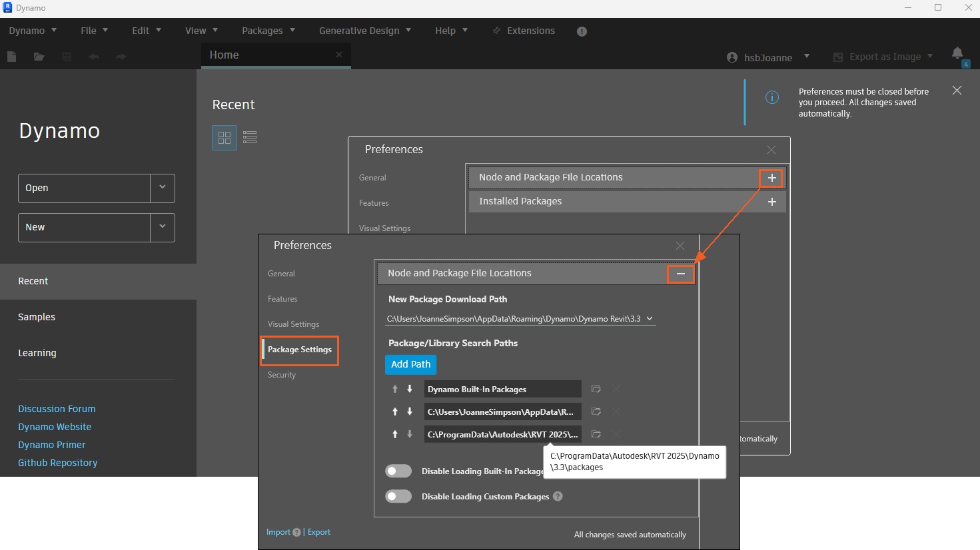Close the rear Preferences dialog

[x=771, y=150]
